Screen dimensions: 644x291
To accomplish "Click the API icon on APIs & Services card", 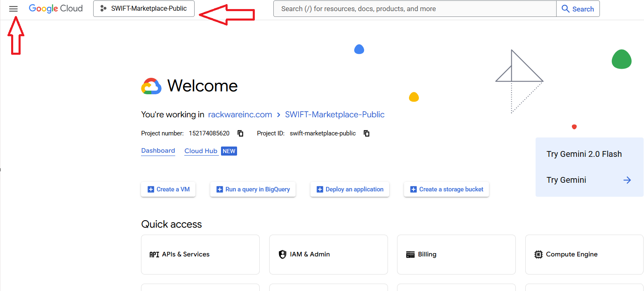I will coord(154,254).
